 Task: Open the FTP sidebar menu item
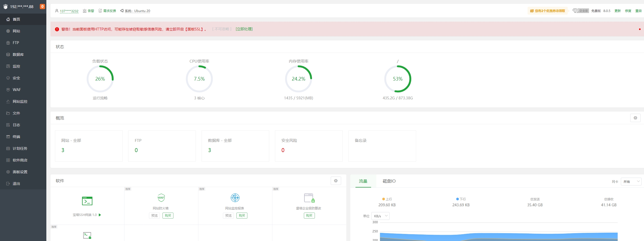tap(23, 43)
